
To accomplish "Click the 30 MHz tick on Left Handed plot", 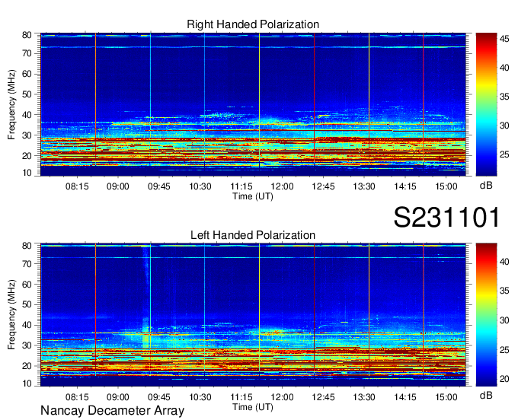I will [27, 345].
